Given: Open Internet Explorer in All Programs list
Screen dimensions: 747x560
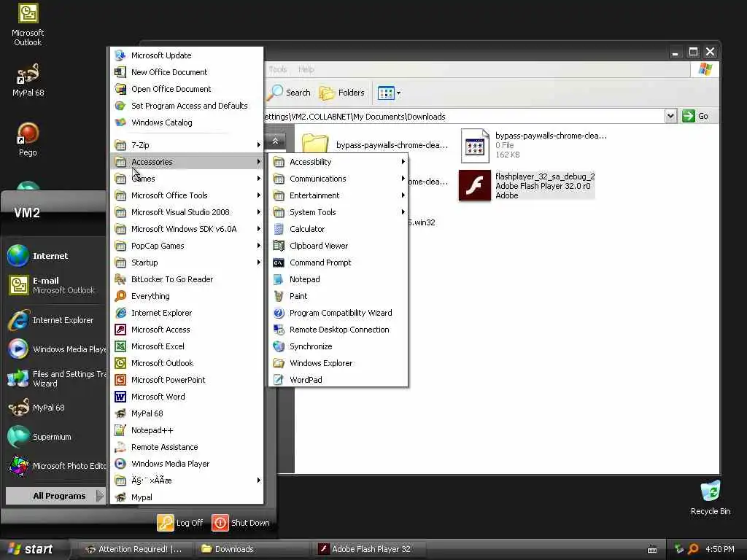Looking at the screenshot, I should pyautogui.click(x=187, y=313).
